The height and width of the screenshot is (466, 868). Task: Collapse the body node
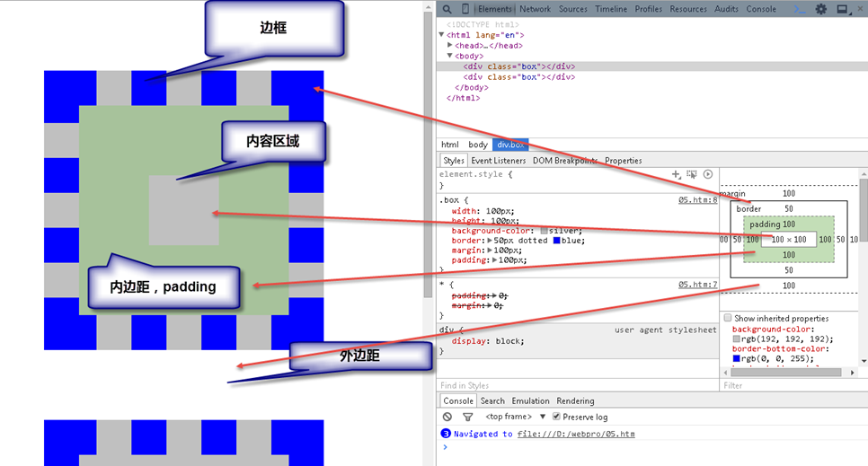[x=449, y=56]
